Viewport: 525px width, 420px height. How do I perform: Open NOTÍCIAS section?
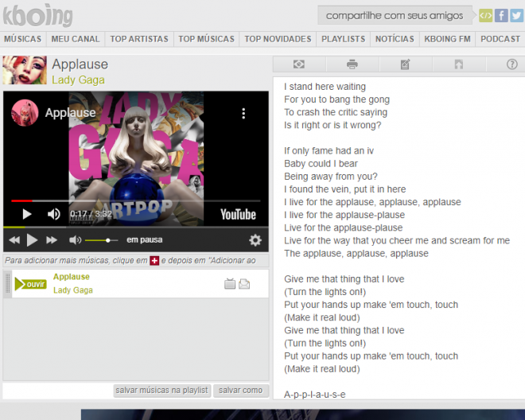pos(395,39)
